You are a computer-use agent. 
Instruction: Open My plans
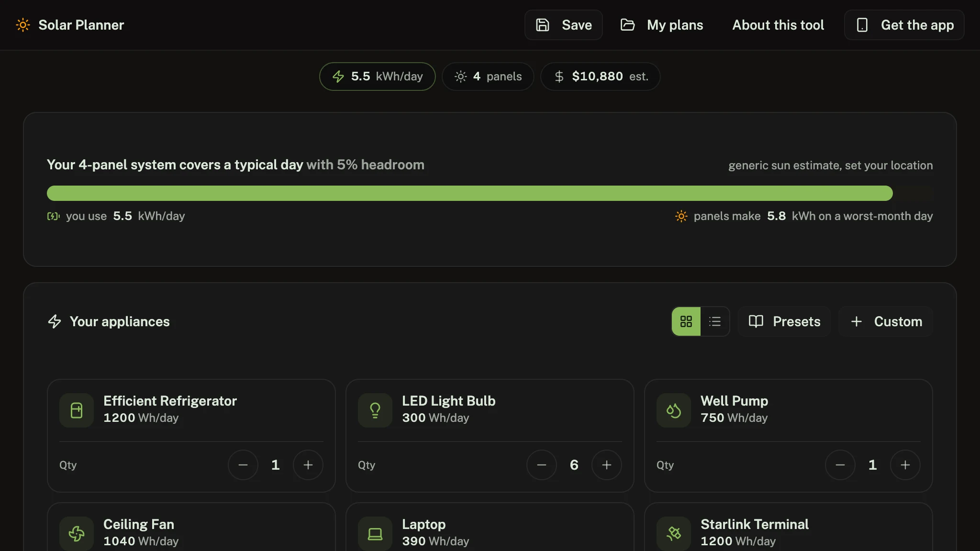pos(662,25)
